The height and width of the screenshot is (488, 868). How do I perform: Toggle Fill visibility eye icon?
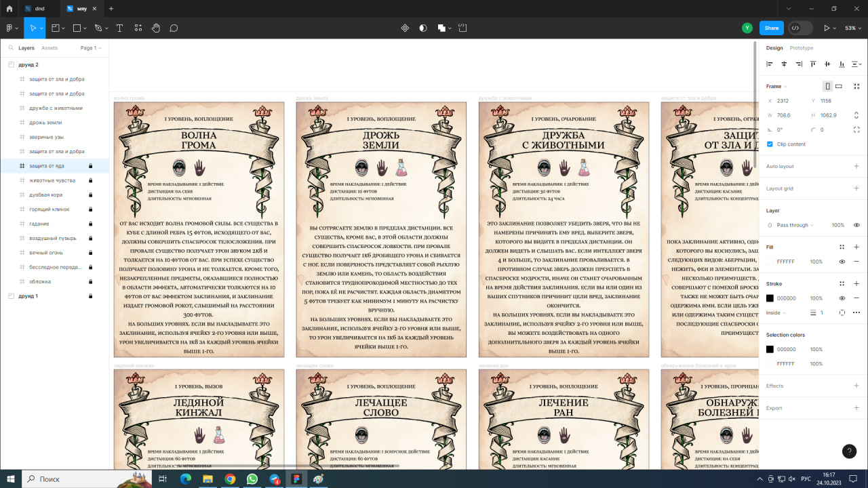pyautogui.click(x=842, y=262)
